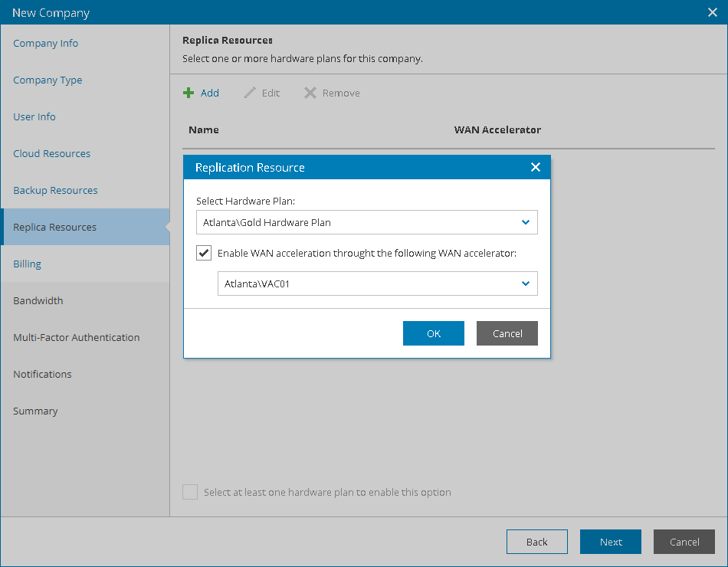
Task: Click the Remove X icon
Action: click(x=310, y=93)
